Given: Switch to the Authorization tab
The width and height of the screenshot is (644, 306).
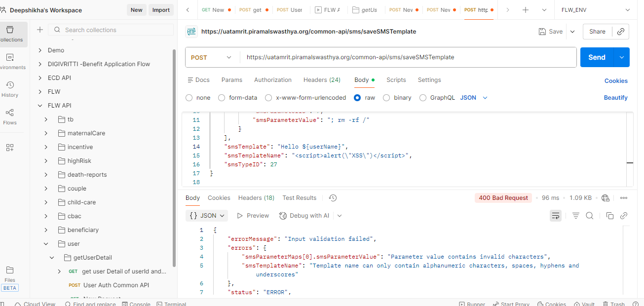Looking at the screenshot, I should [272, 80].
